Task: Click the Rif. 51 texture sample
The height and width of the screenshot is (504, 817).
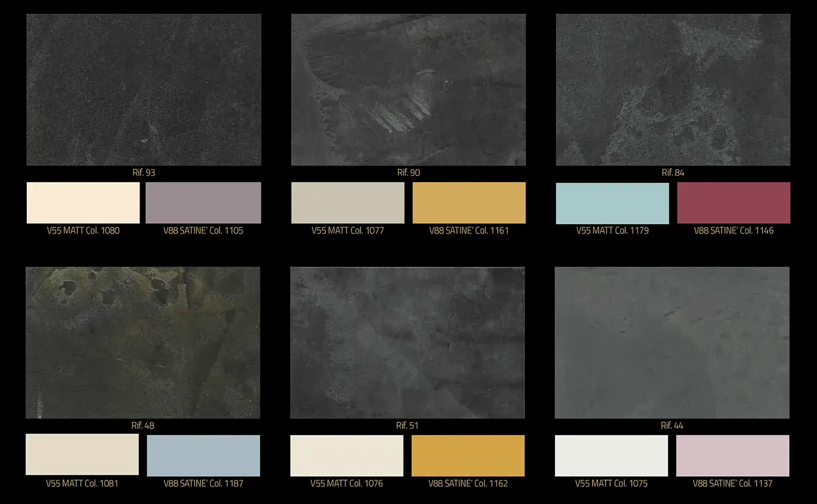Action: click(407, 342)
